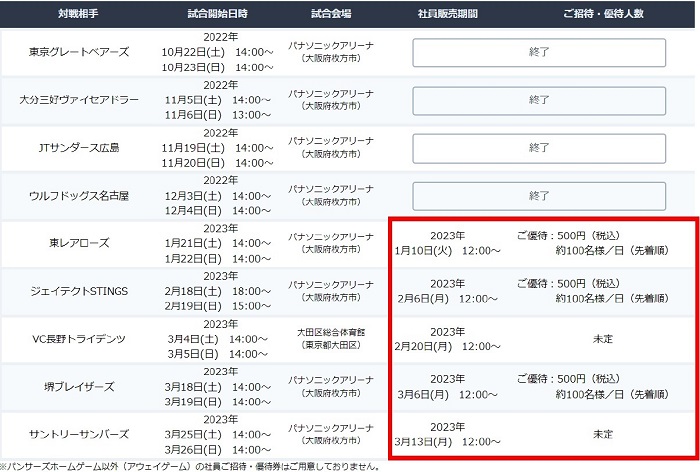This screenshot has width=700, height=472.
Task: Click the 堺ブレイザーズ opponent cell
Action: pyautogui.click(x=79, y=387)
